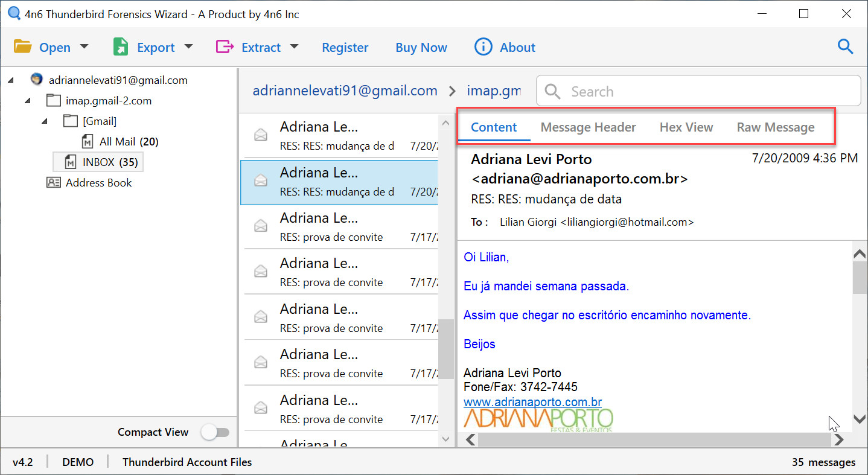Click the Buy Now menu item

coord(421,48)
